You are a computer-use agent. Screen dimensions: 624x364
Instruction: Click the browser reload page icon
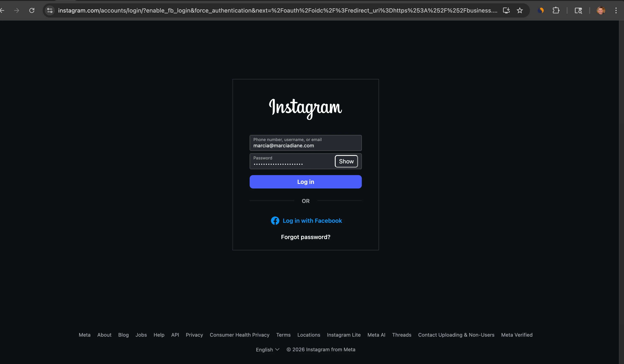(x=32, y=10)
